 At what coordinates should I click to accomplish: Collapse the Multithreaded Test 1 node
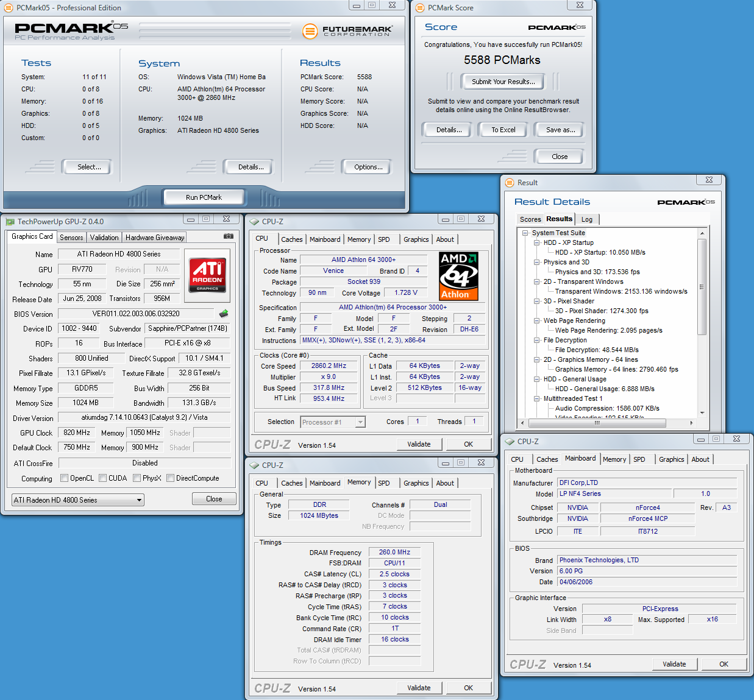[x=537, y=398]
